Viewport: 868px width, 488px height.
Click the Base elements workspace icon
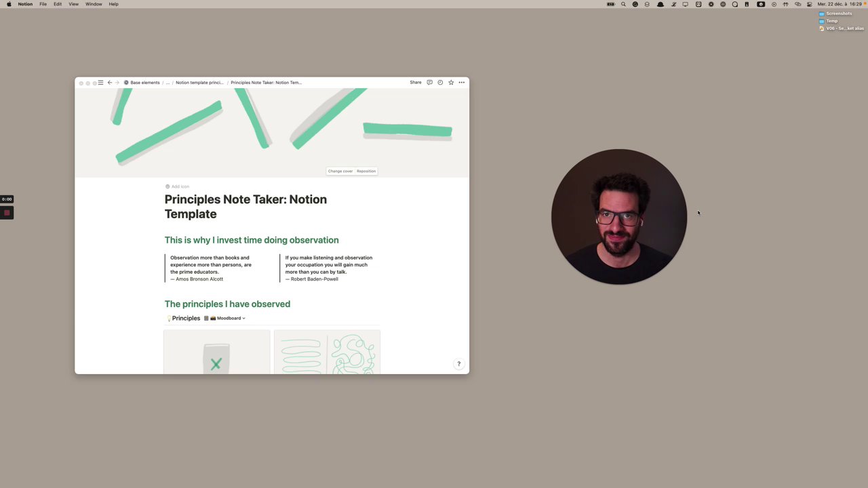click(126, 83)
